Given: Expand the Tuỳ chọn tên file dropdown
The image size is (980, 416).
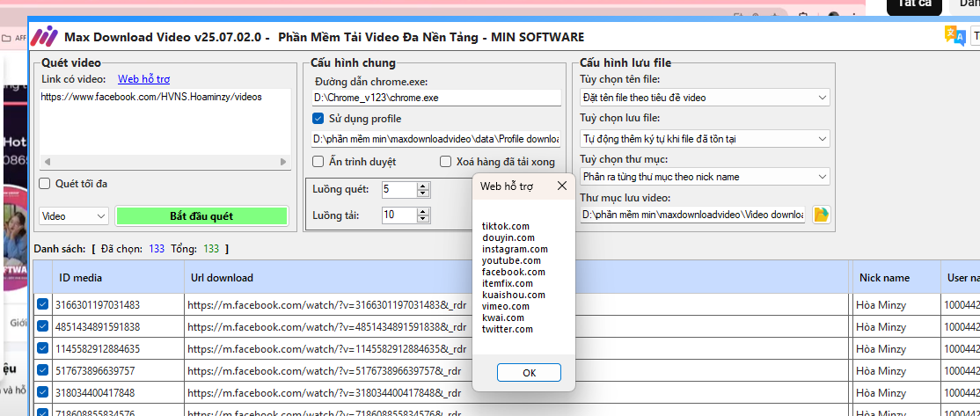Looking at the screenshot, I should 704,98.
